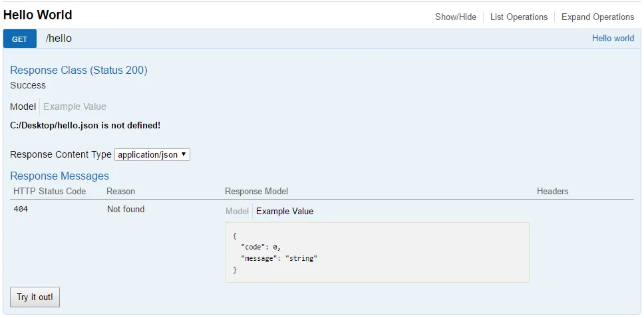Click the hello.json is not defined message
644x318 pixels.
tap(85, 125)
